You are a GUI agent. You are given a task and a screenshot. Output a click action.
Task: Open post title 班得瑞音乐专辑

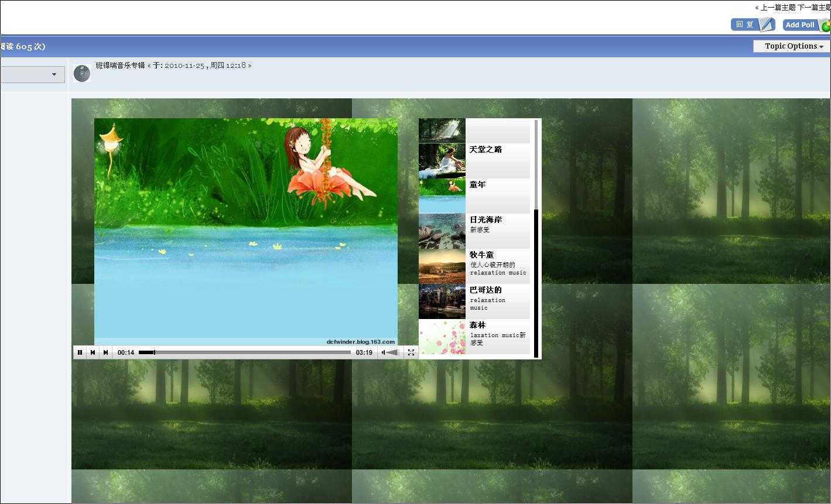(120, 66)
